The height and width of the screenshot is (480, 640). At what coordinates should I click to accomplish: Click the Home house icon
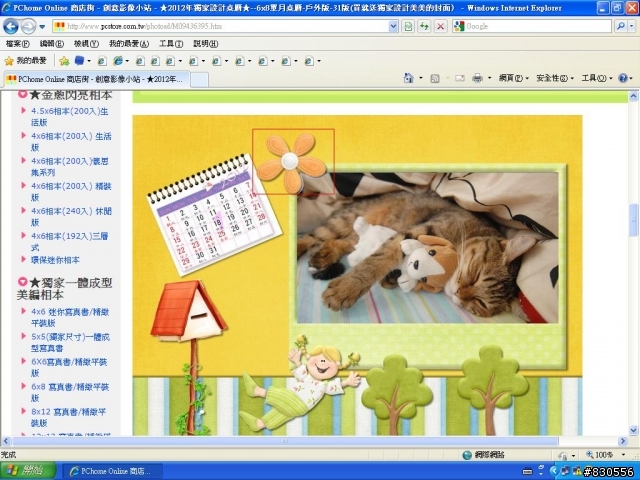pos(408,78)
